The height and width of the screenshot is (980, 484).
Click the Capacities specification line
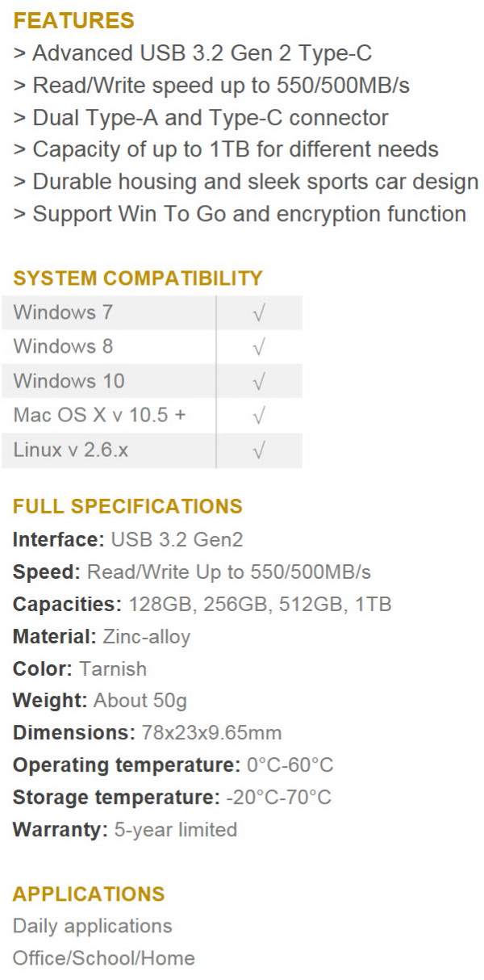pos(202,604)
